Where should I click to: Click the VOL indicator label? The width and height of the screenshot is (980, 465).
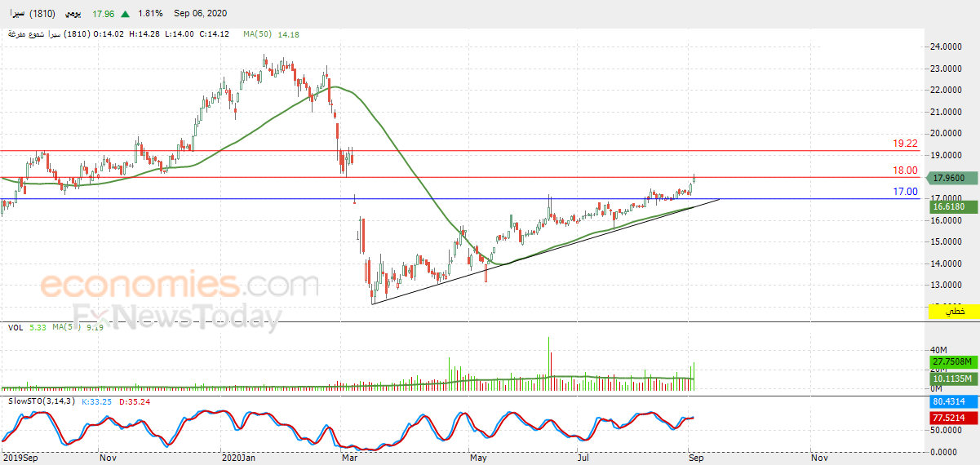[15, 328]
